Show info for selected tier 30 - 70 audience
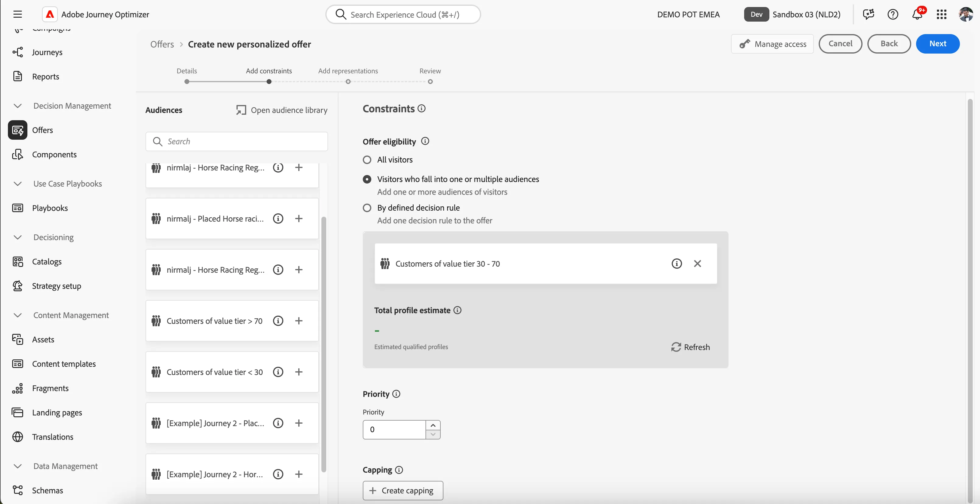The image size is (980, 504). [x=676, y=264]
